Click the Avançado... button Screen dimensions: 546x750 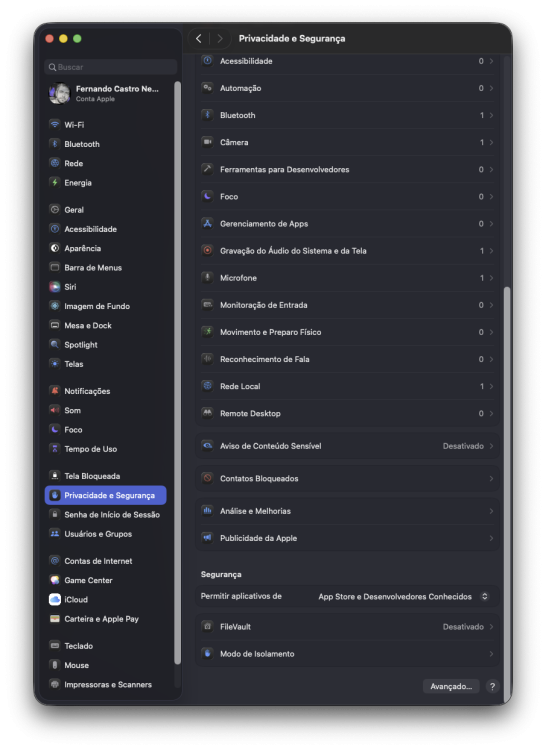coord(451,686)
